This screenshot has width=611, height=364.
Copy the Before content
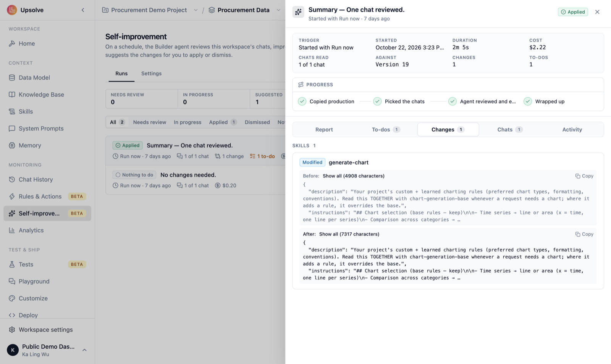[584, 176]
